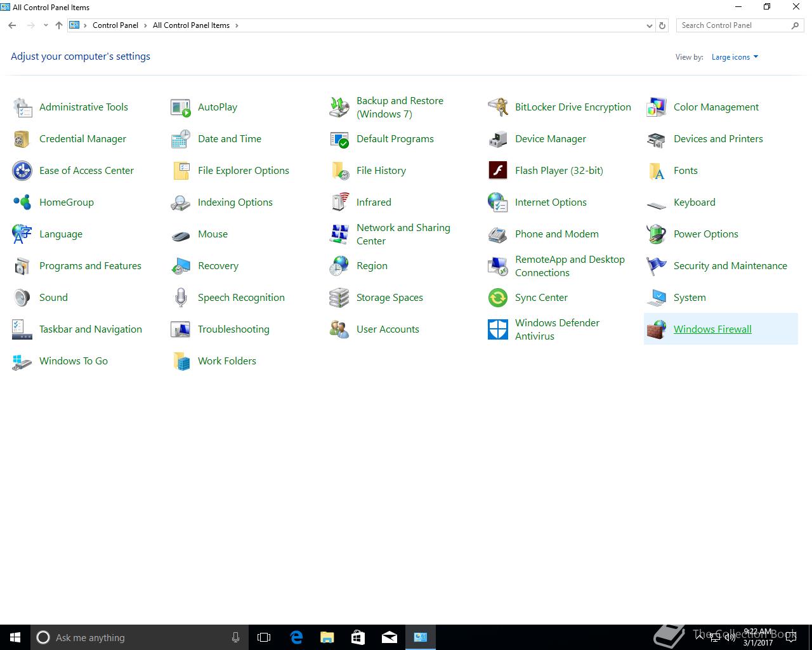Open the Store from the taskbar
Viewport: 812px width, 650px height.
358,637
